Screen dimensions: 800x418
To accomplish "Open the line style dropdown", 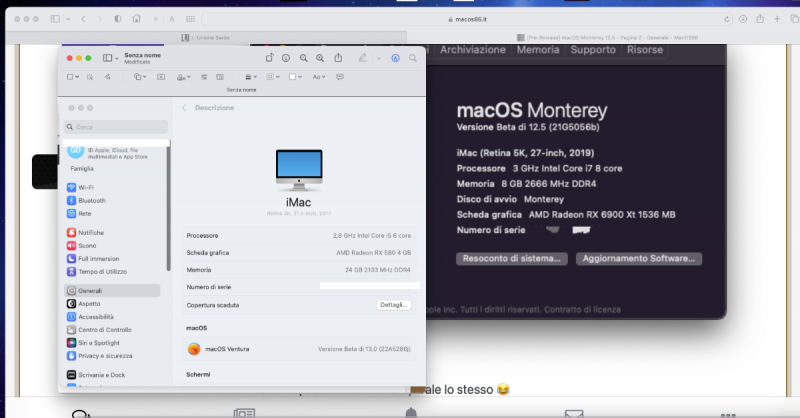I will click(251, 77).
